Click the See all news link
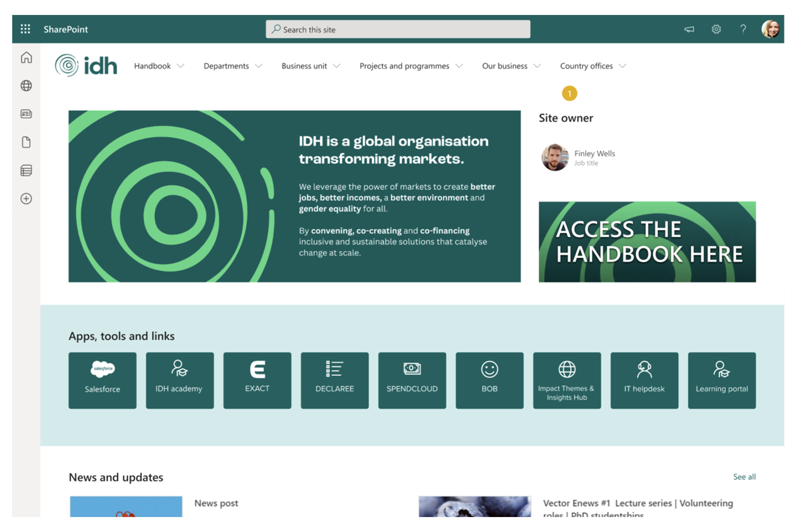 pos(744,477)
